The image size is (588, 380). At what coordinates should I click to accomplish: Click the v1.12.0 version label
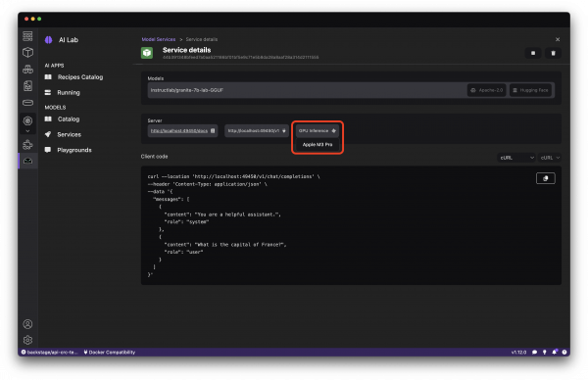pos(518,353)
